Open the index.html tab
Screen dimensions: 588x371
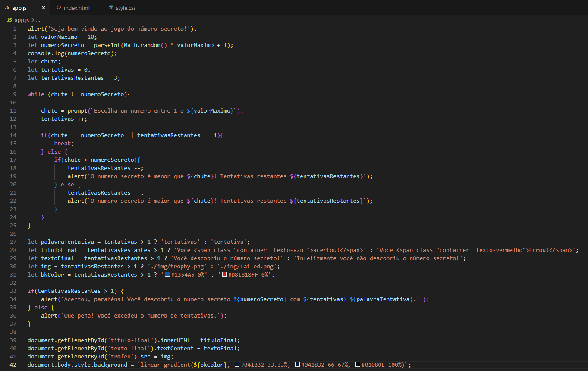pos(76,8)
